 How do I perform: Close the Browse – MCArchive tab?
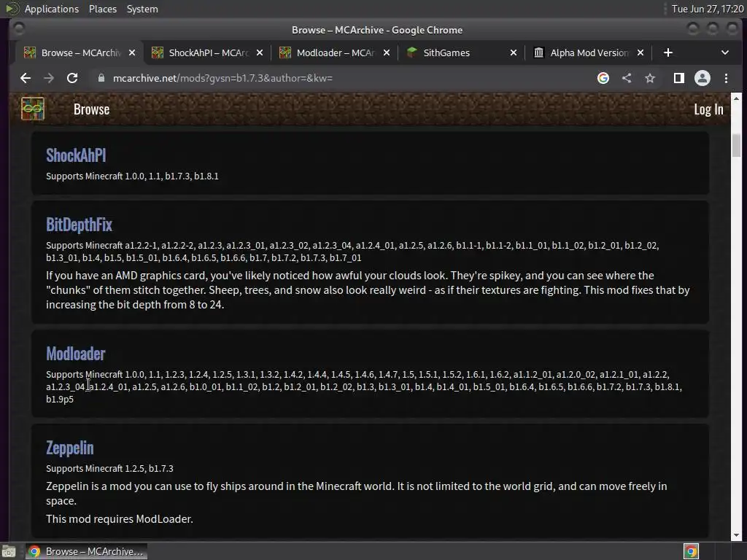tap(132, 52)
